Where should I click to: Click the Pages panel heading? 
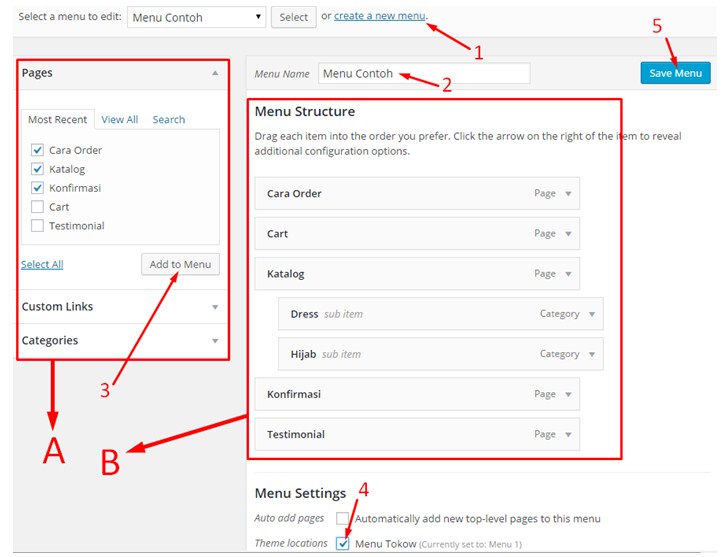click(37, 73)
